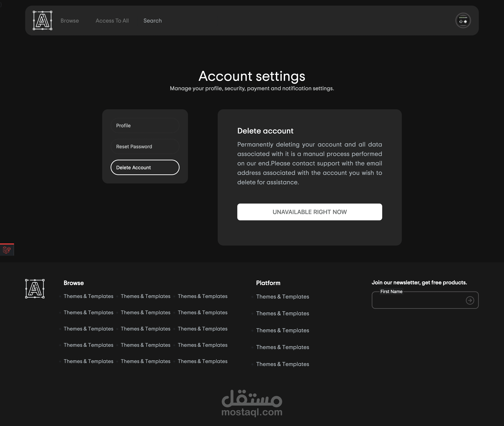Open the third Platform Themes & Templates link
The image size is (504, 426).
282,330
